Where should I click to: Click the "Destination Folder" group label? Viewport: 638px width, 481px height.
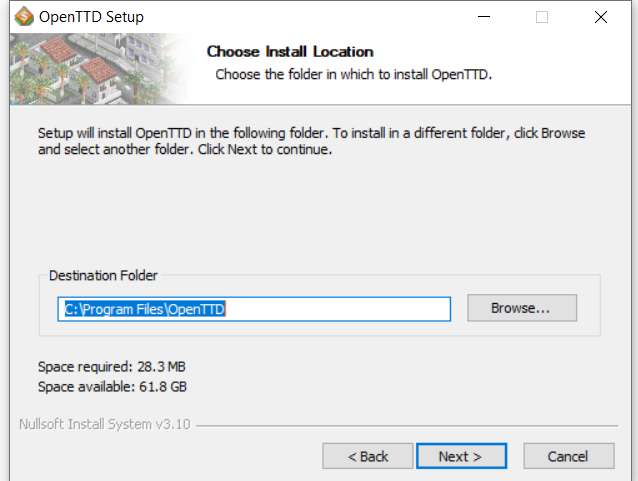[103, 275]
